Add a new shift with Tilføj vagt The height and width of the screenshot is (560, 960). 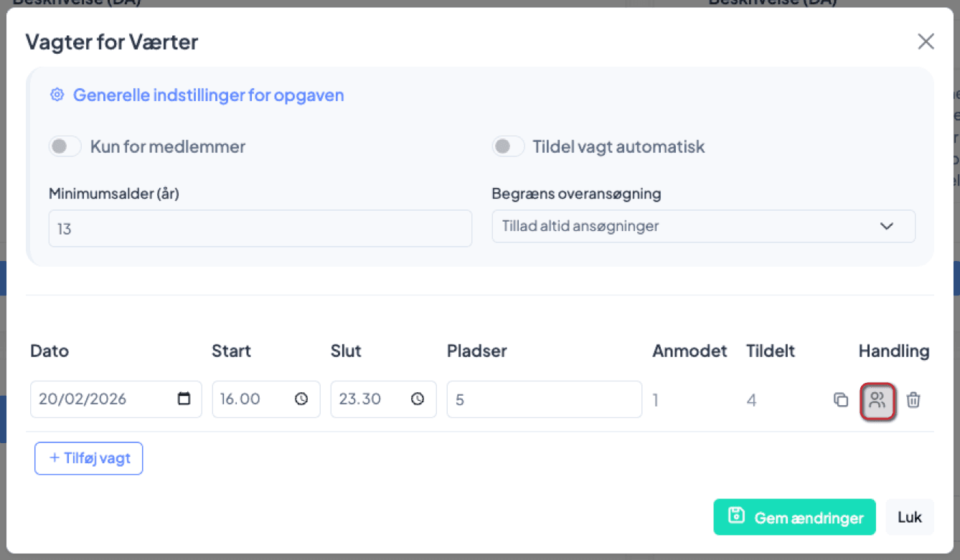(x=88, y=458)
